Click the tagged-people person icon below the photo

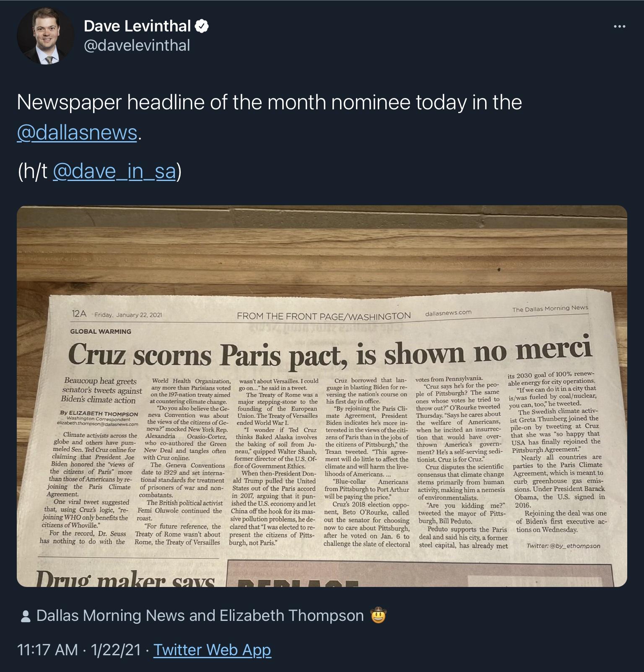click(26, 616)
